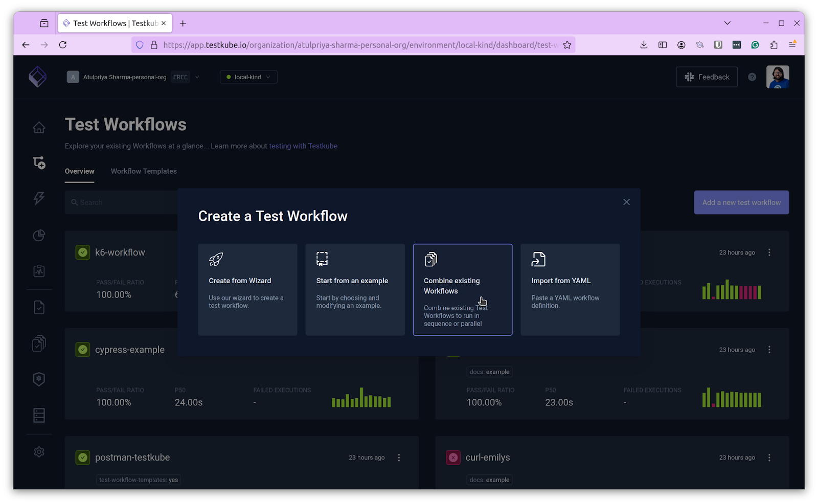Open browser downloads icon
The width and height of the screenshot is (818, 504).
(644, 45)
